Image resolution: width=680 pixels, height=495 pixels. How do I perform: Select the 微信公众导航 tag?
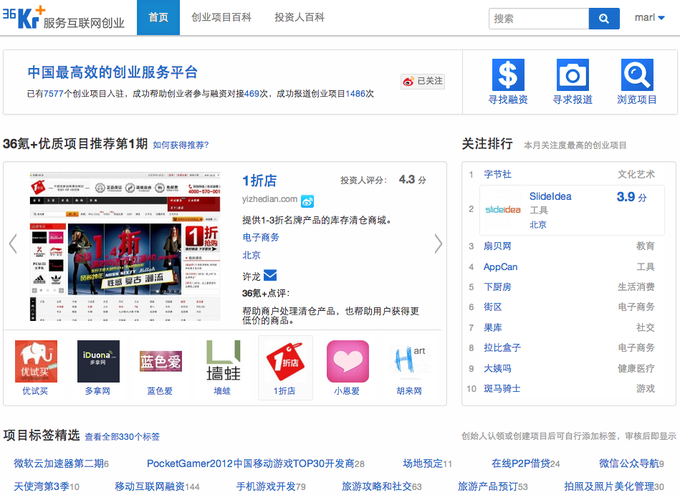(631, 464)
